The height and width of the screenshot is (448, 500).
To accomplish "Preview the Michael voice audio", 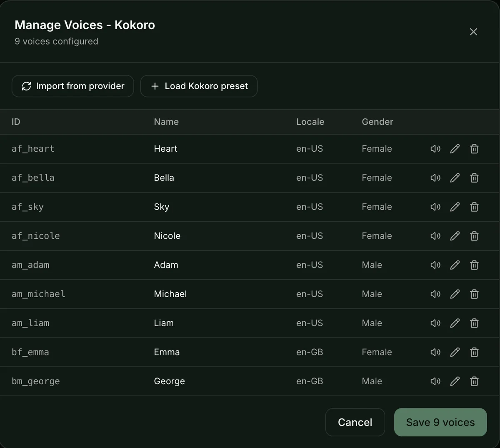I will point(435,294).
